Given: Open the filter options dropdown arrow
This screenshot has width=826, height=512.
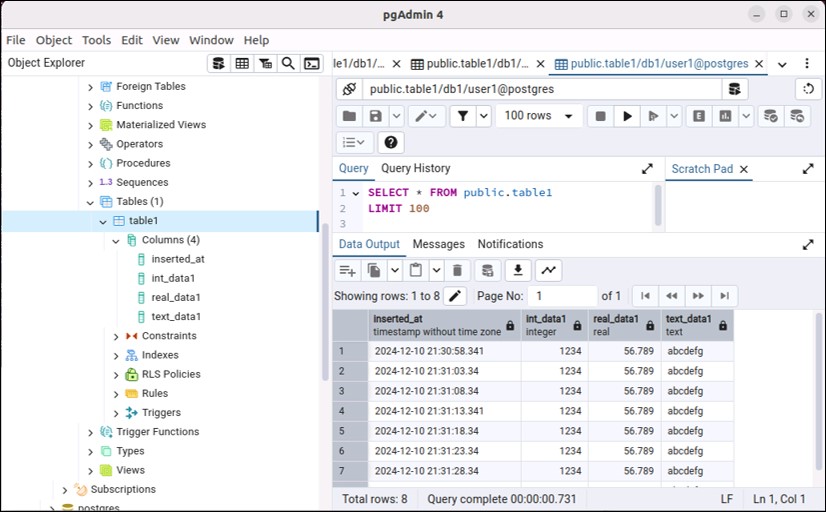Looking at the screenshot, I should click(x=484, y=116).
